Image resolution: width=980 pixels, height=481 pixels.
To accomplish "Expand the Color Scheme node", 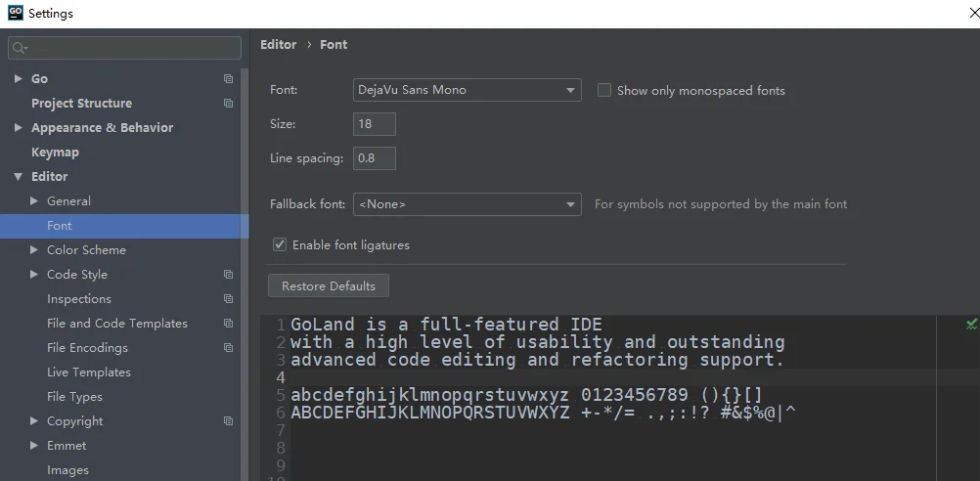I will 34,250.
